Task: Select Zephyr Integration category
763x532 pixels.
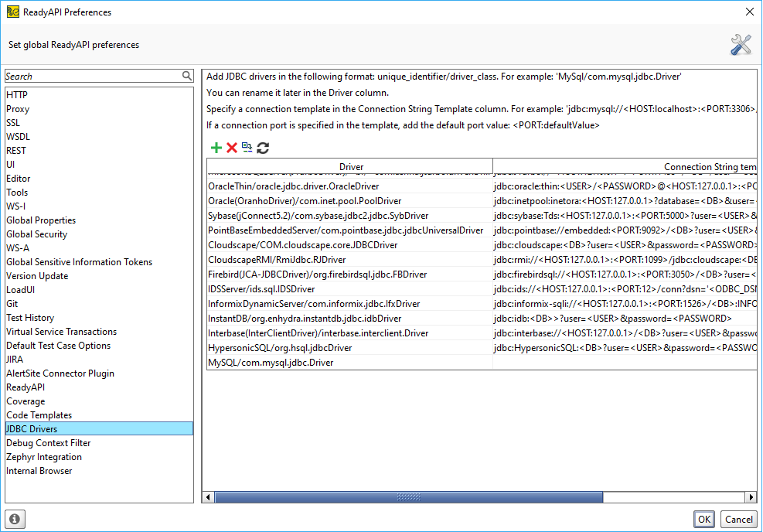Action: click(x=99, y=457)
